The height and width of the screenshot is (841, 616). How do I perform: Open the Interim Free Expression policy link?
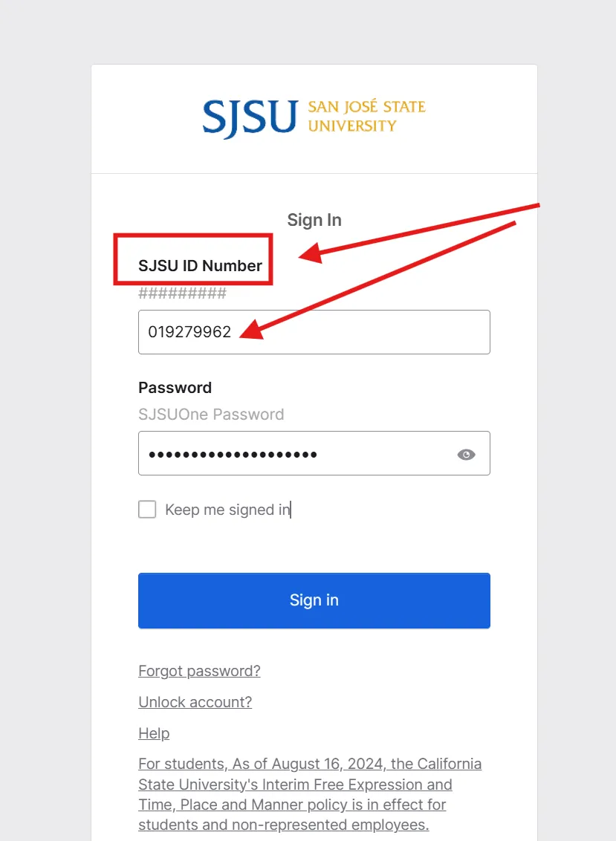pyautogui.click(x=310, y=793)
